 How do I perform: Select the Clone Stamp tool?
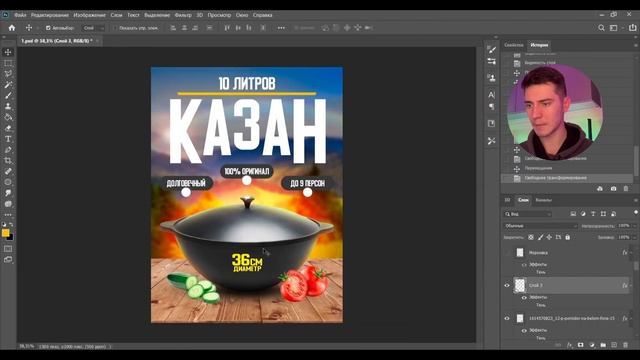coord(8,106)
